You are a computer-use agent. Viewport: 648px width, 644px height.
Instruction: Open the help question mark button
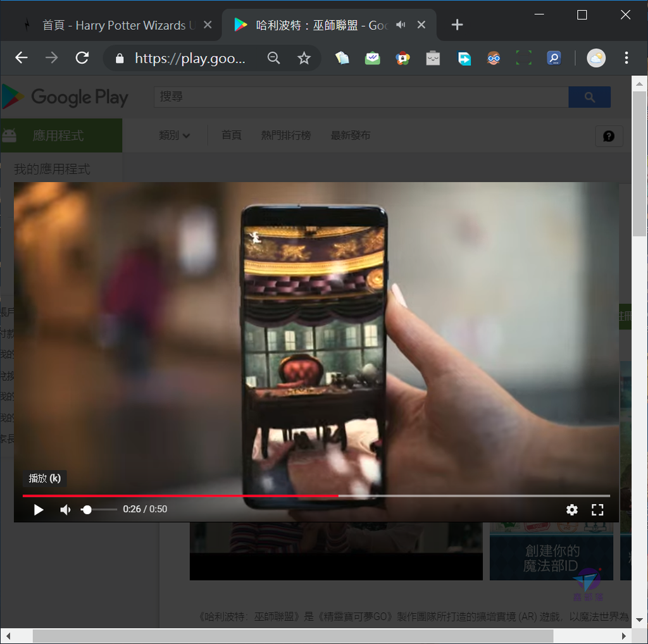[x=609, y=136]
